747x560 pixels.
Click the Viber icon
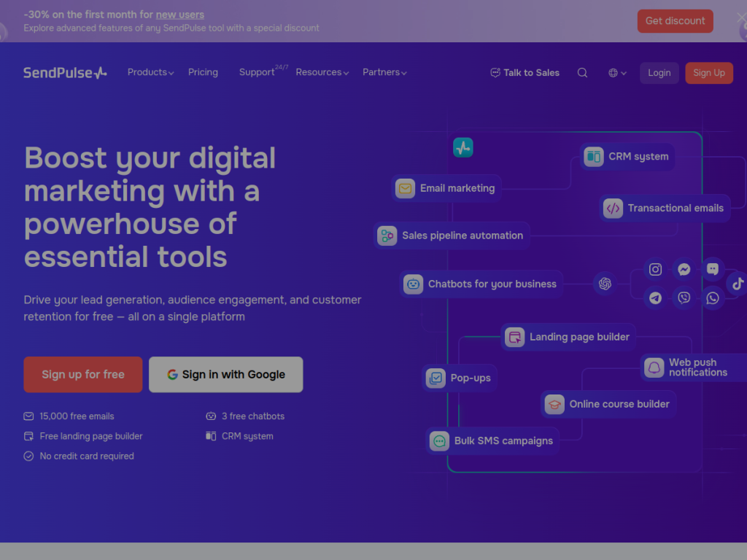(x=684, y=298)
